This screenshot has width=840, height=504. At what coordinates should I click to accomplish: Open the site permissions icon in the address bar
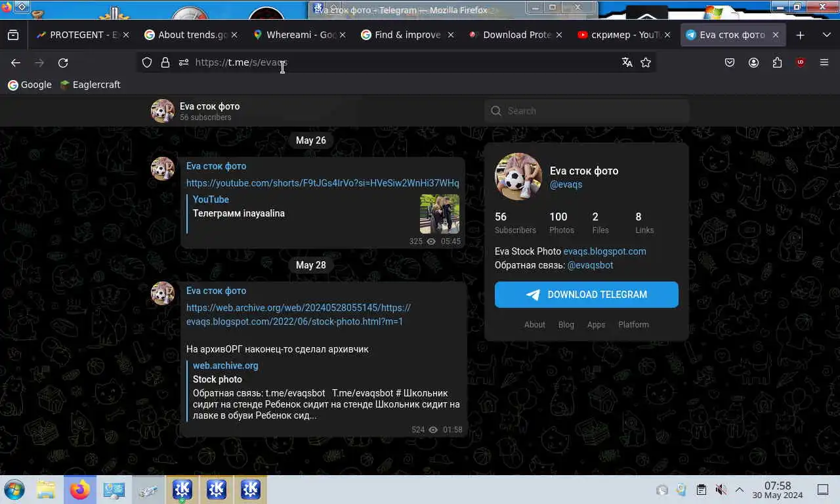click(184, 62)
